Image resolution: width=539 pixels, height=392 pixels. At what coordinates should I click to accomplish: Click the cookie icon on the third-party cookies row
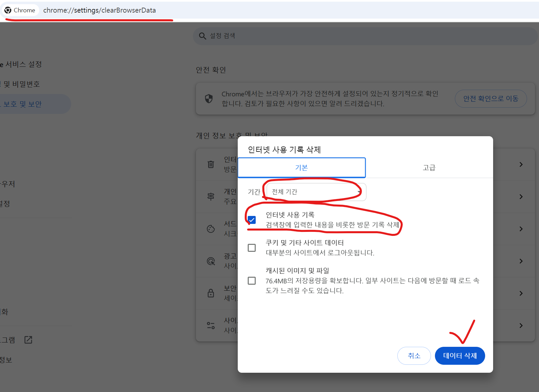click(x=211, y=229)
